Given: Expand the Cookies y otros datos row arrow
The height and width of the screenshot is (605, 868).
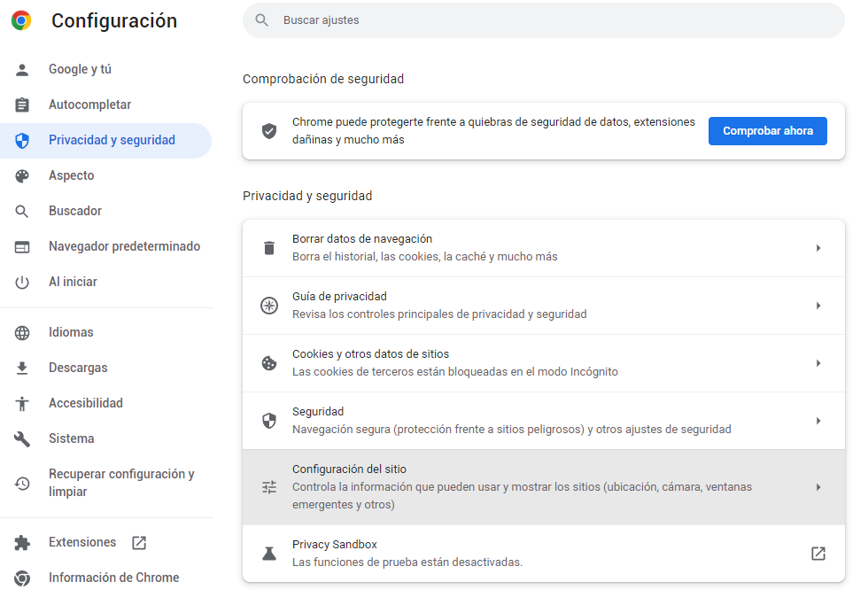Looking at the screenshot, I should click(x=818, y=363).
